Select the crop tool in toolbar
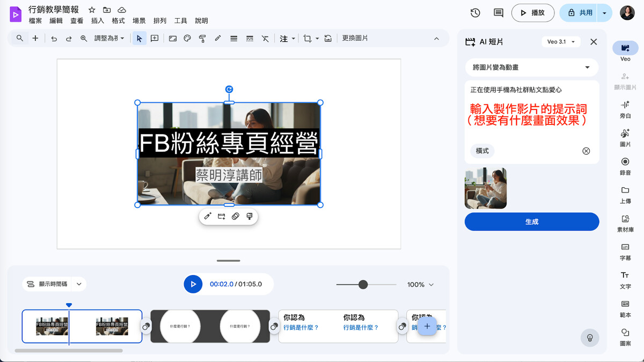Viewport: 644px width, 362px height. click(x=307, y=39)
